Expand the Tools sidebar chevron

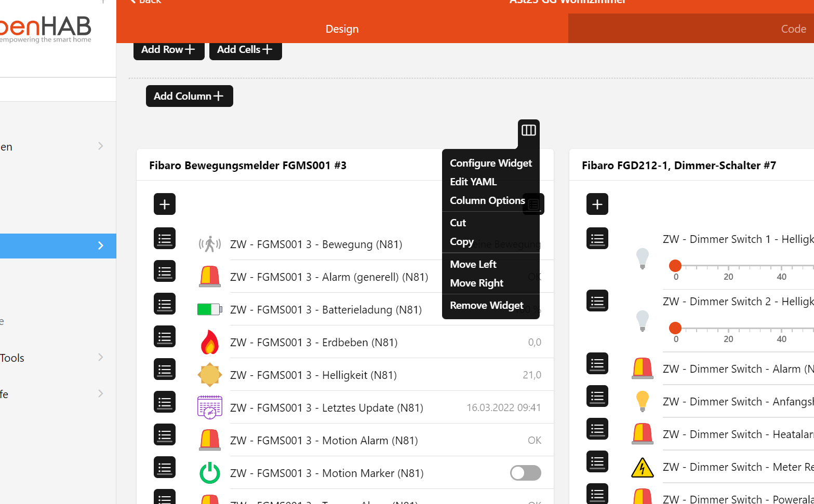click(x=101, y=357)
